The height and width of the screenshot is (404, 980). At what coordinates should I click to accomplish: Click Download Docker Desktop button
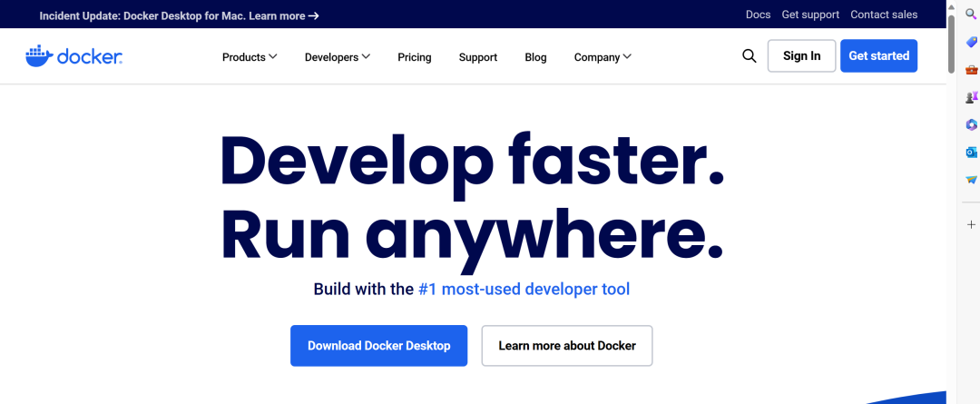tap(378, 345)
